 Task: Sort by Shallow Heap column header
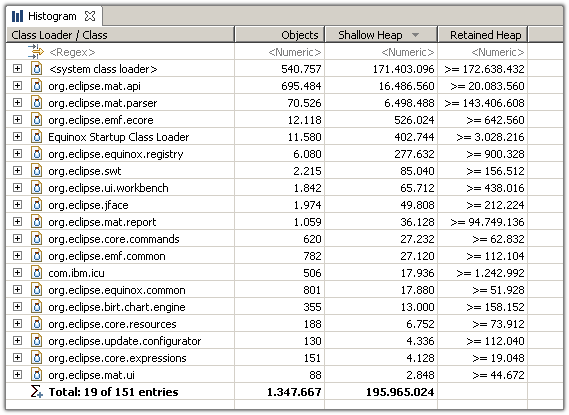(381, 35)
